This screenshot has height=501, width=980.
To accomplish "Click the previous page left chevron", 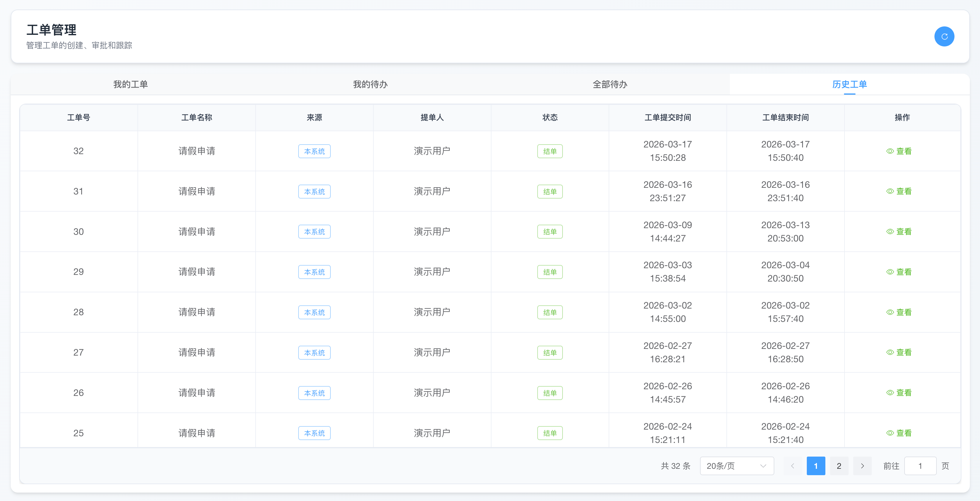I will (793, 466).
